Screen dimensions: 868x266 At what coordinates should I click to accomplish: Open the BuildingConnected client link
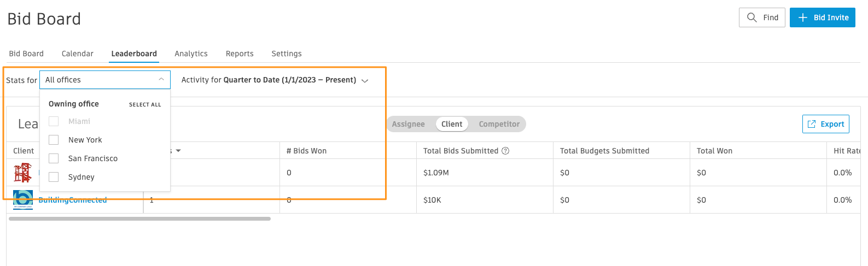point(73,200)
